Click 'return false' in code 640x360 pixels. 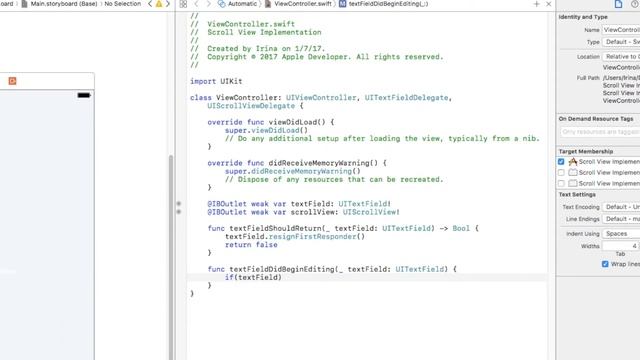pos(251,244)
